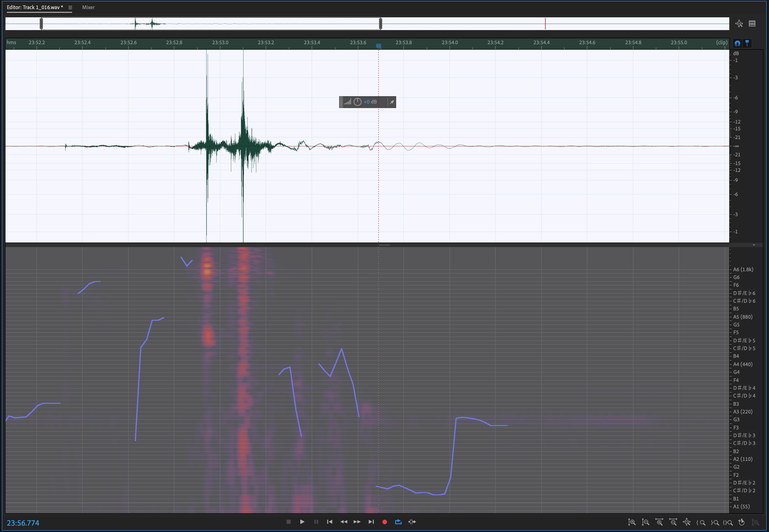This screenshot has width=769, height=532.
Task: Toggle Loop Playback button
Action: (398, 522)
